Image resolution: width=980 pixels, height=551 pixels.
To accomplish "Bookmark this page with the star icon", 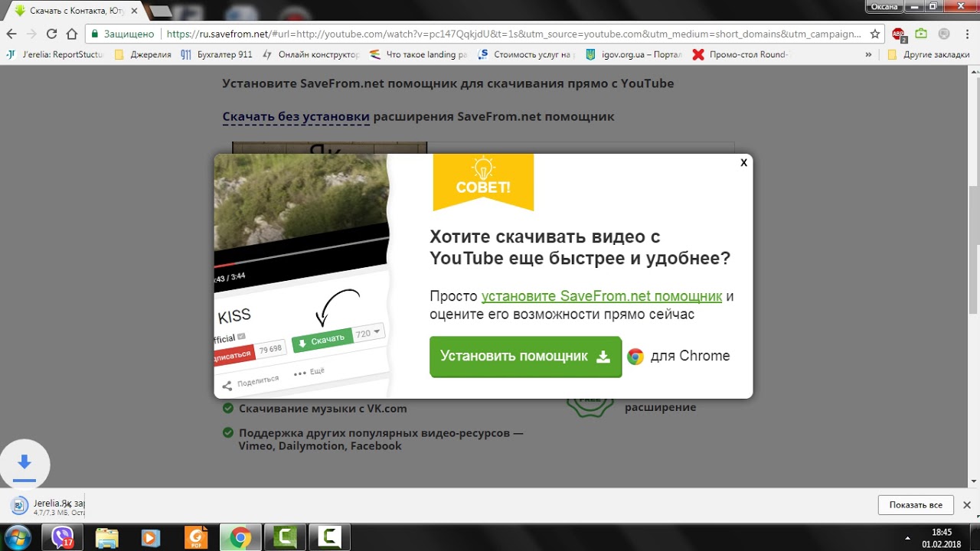I will (x=875, y=34).
